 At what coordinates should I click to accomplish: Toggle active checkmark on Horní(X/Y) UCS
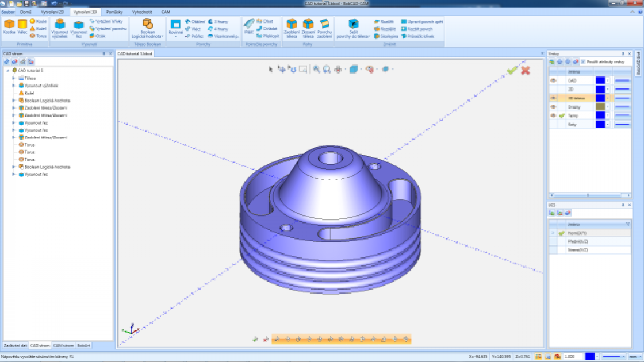[x=561, y=233]
